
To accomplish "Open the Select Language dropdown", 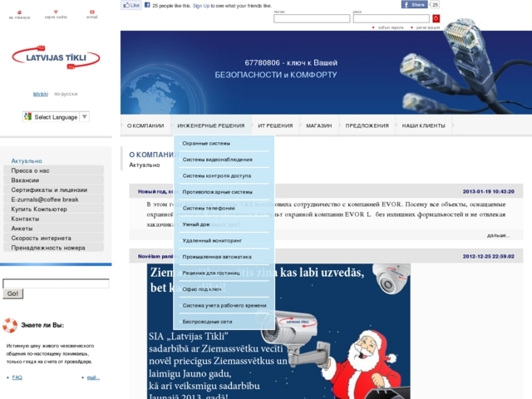I will point(56,116).
